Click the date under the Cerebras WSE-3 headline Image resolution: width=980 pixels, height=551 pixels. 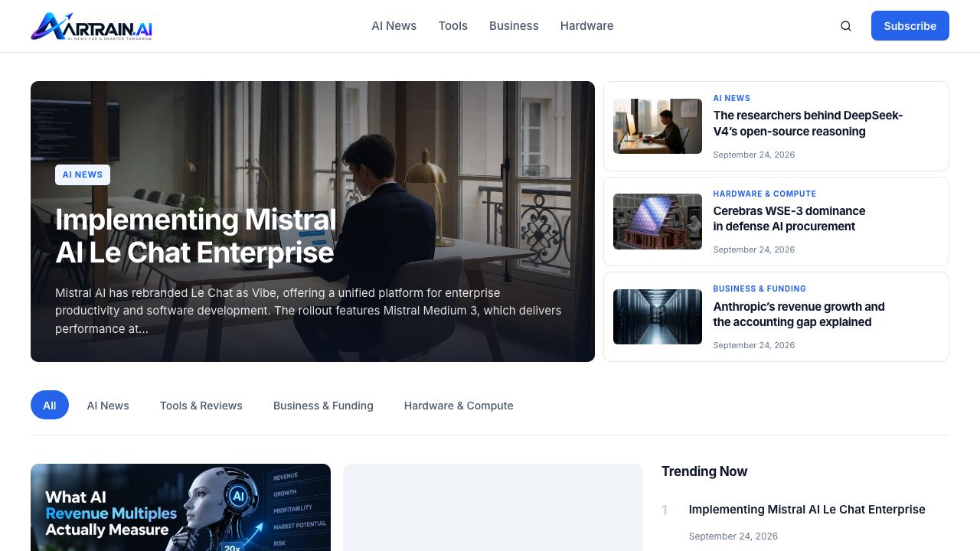point(753,249)
